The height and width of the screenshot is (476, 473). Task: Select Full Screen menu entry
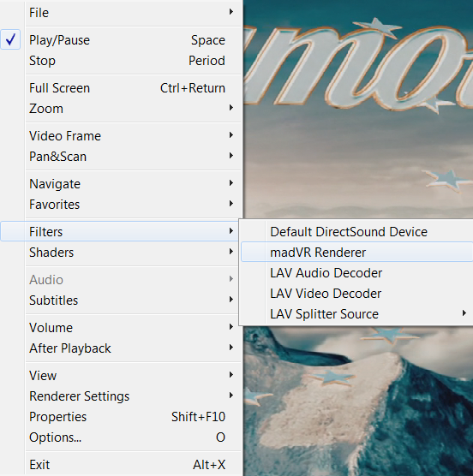pos(122,88)
